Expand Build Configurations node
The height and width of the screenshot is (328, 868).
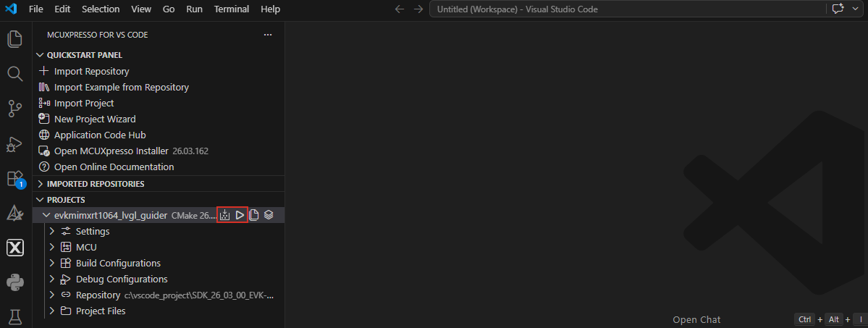pyautogui.click(x=52, y=263)
